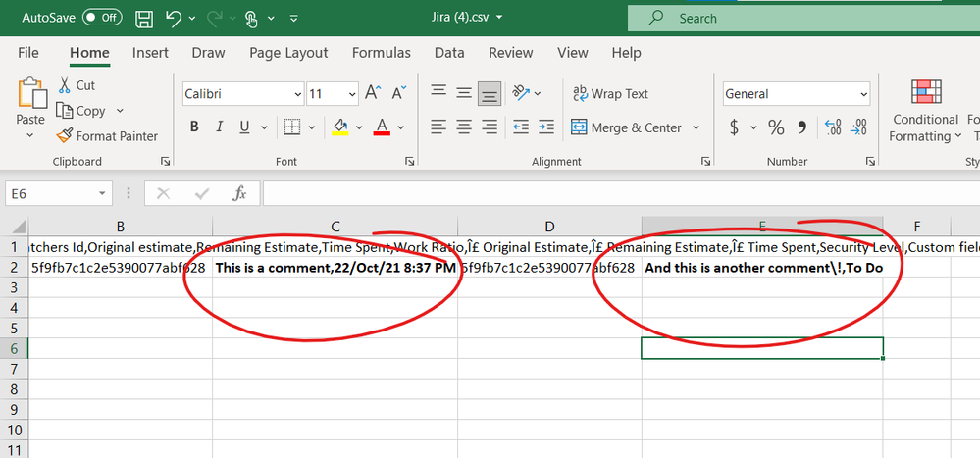This screenshot has width=980, height=458.
Task: Toggle the AutoSave switch
Action: pos(104,18)
